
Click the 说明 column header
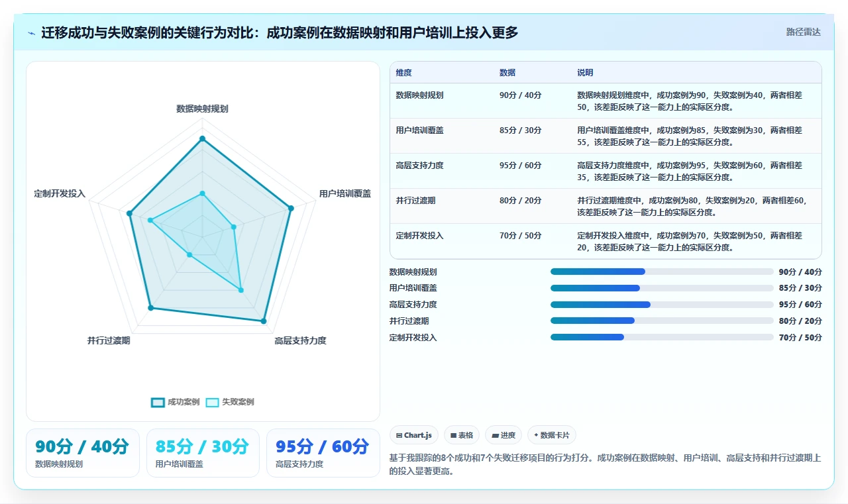coord(586,73)
